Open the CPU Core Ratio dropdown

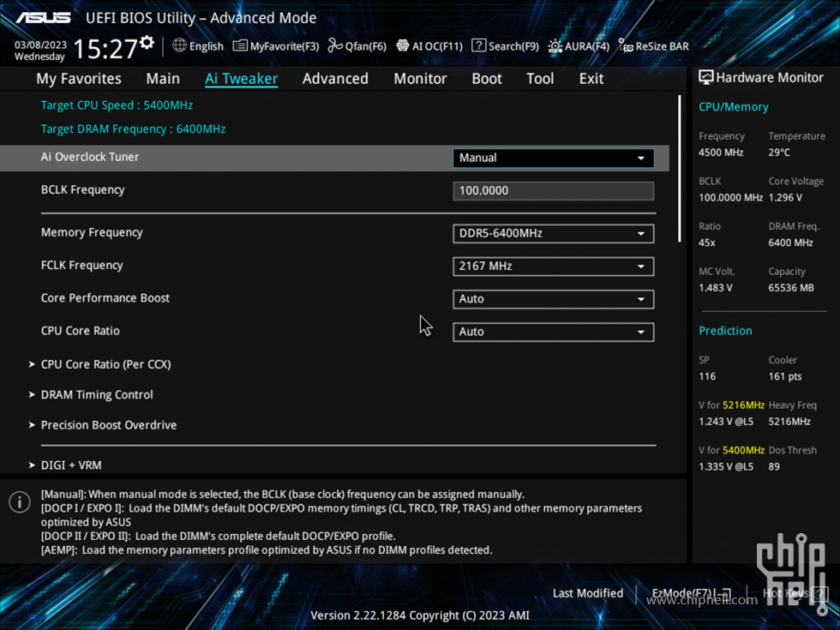tap(554, 332)
